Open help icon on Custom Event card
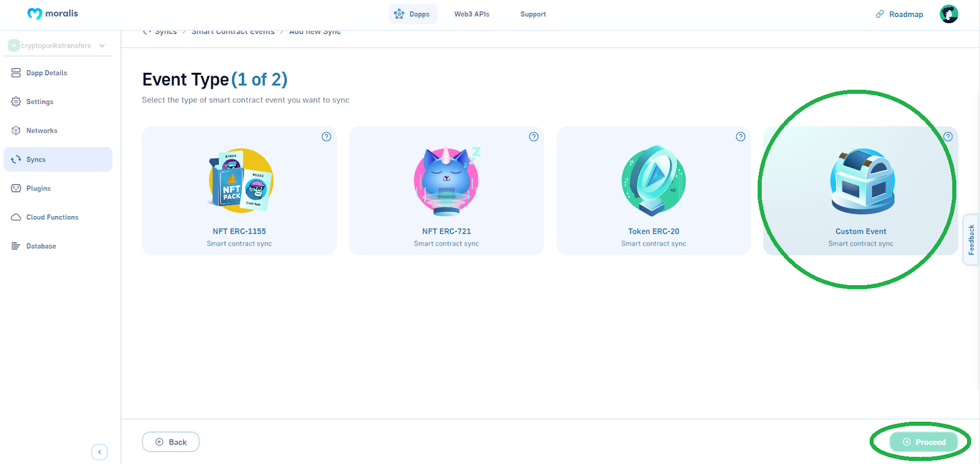Viewport: 980px width, 464px height. (x=948, y=137)
